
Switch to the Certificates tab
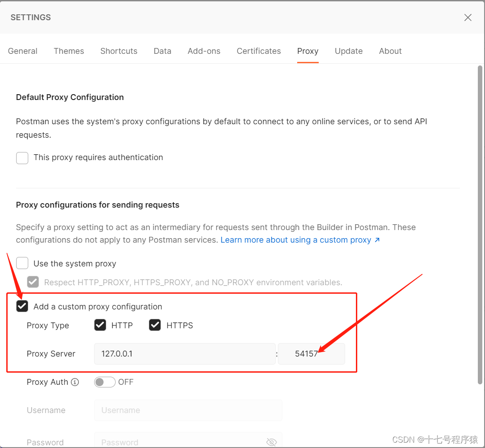pos(259,51)
